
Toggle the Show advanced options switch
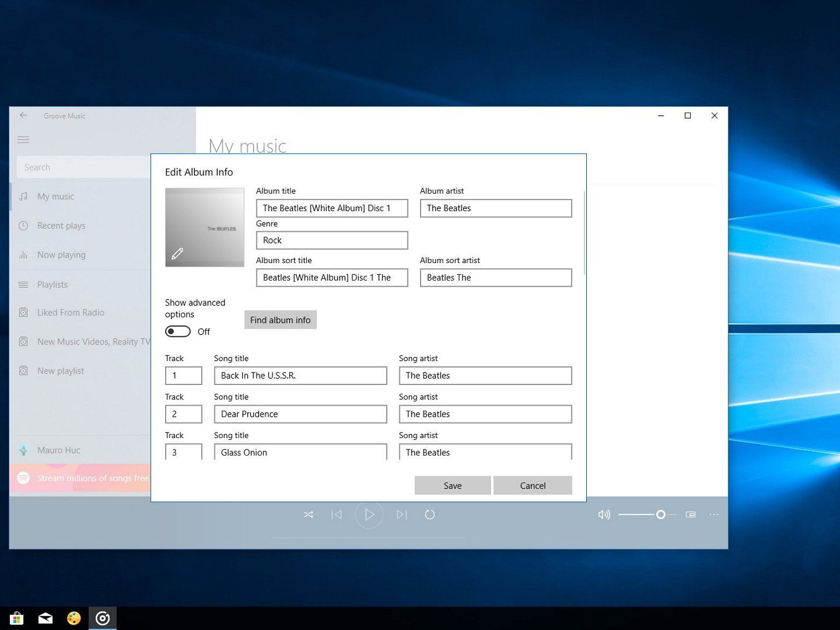(x=178, y=331)
